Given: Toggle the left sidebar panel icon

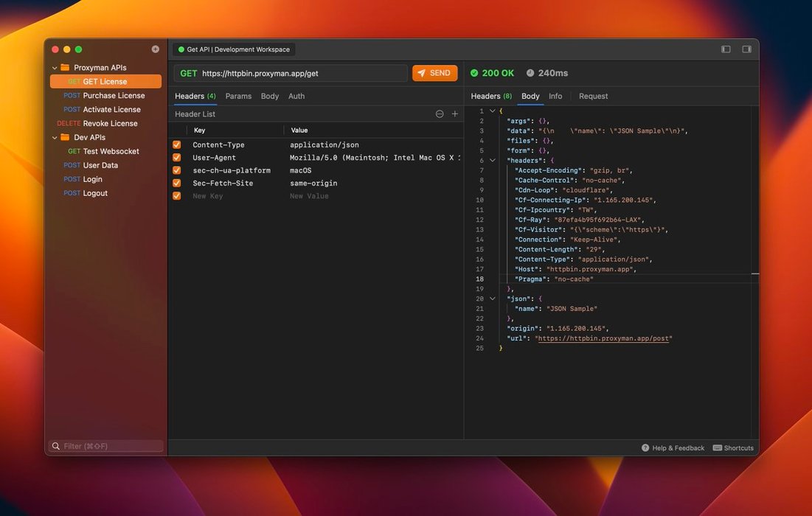Looking at the screenshot, I should (726, 49).
